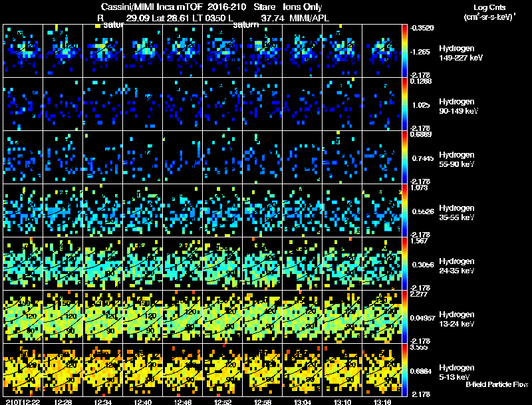Viewport: 532px width, 405px height.
Task: Click the 'LT 0350' header value
Action: (x=209, y=18)
